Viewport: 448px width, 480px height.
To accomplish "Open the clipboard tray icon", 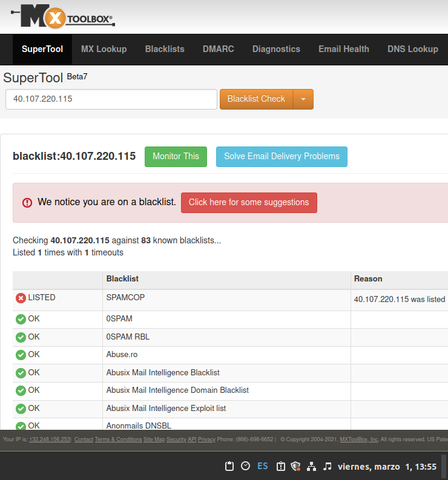I will [x=229, y=466].
